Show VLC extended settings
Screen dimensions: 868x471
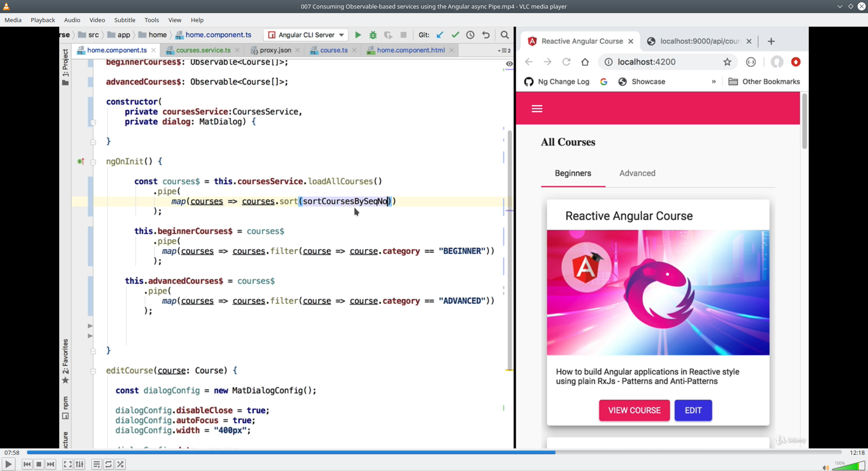80,464
